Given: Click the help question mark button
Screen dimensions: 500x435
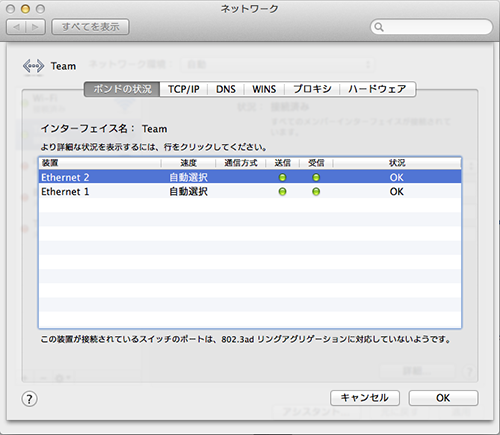Looking at the screenshot, I should [29, 399].
